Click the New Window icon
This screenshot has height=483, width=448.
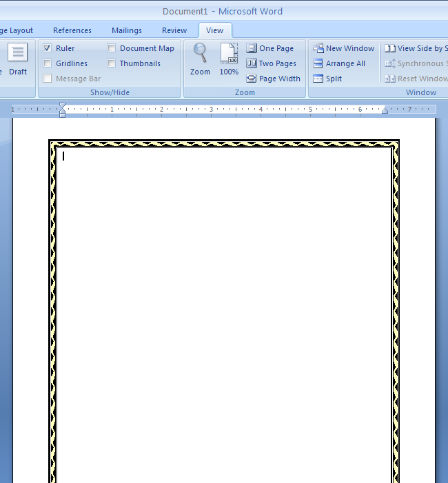pos(318,48)
